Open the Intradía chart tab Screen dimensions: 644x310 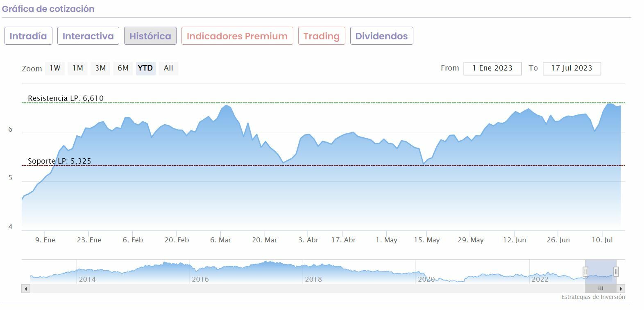click(x=28, y=36)
